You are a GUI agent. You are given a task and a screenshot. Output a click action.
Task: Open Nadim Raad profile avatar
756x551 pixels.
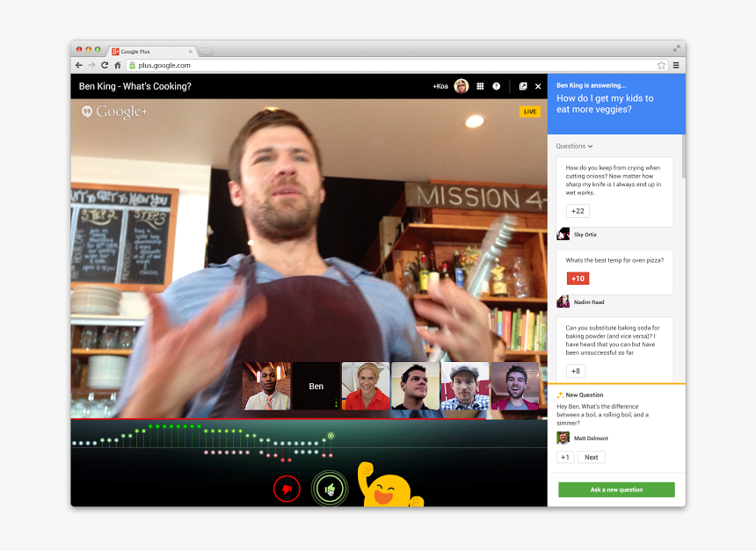(563, 301)
